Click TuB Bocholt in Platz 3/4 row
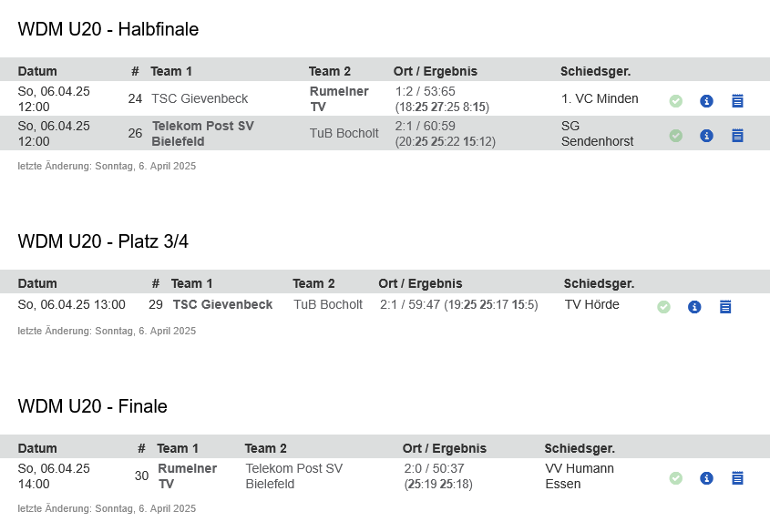Screen dimensions: 770x532 coord(328,305)
